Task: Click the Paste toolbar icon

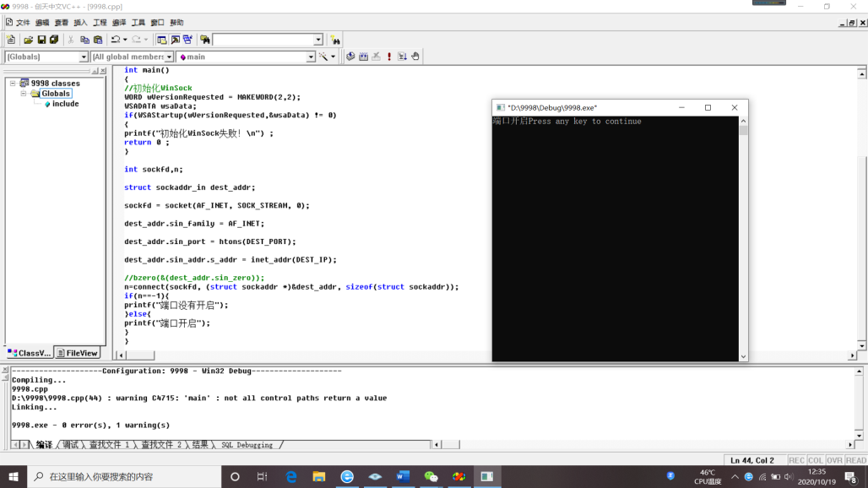Action: click(x=98, y=40)
